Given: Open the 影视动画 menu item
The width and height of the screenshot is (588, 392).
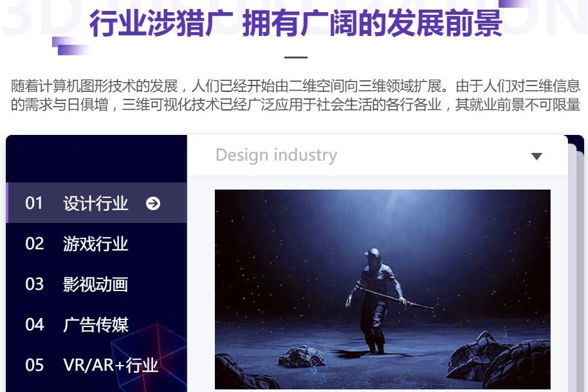Looking at the screenshot, I should pyautogui.click(x=96, y=284).
